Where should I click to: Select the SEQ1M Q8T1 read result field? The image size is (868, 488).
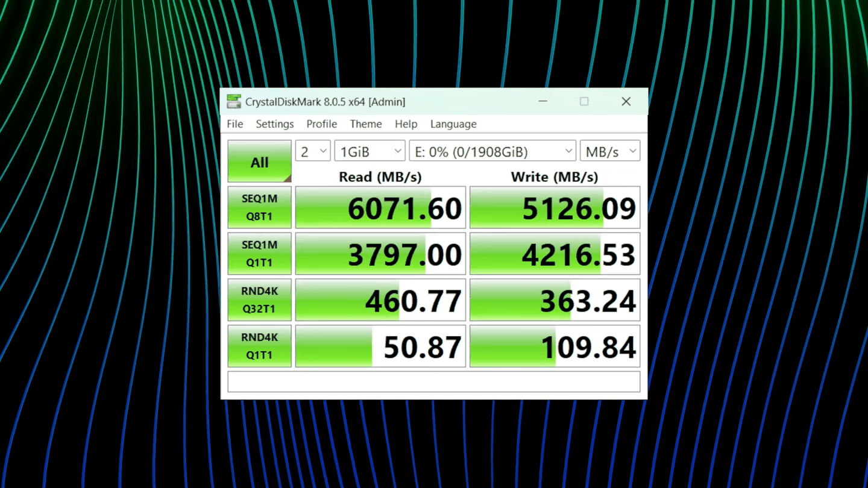pyautogui.click(x=380, y=207)
